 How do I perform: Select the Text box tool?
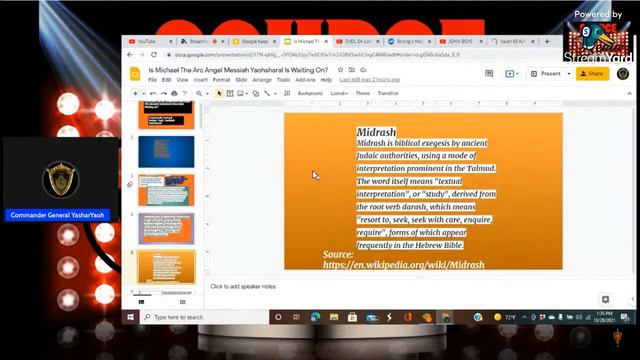(230, 93)
